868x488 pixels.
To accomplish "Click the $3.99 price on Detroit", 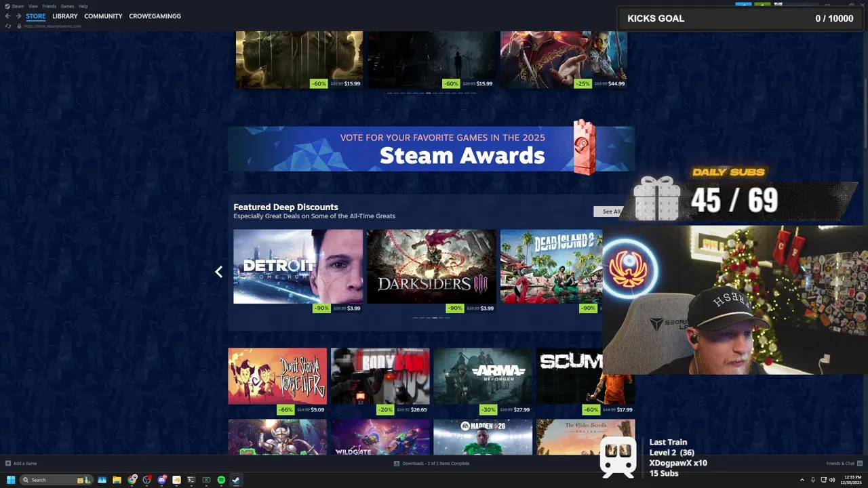I will (353, 308).
